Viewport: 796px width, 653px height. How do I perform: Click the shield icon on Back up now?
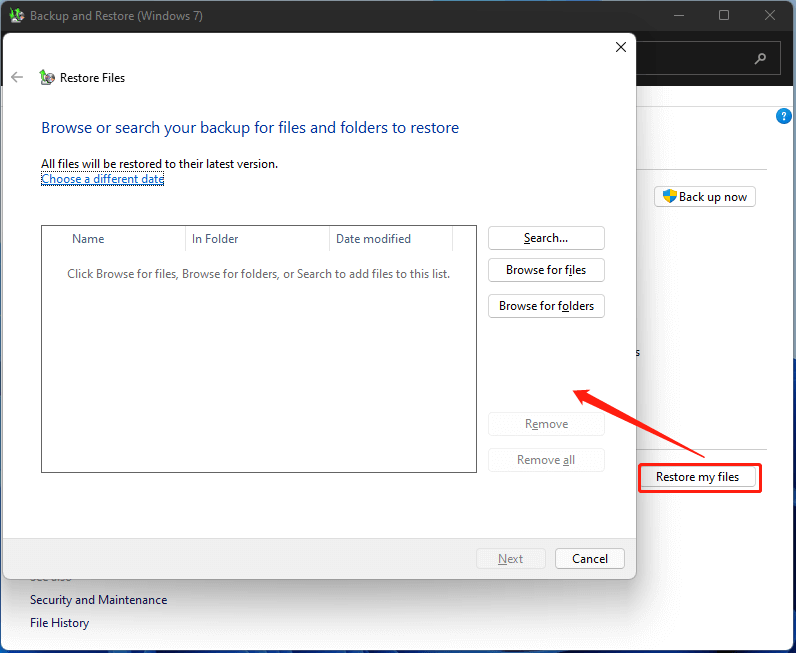(670, 196)
